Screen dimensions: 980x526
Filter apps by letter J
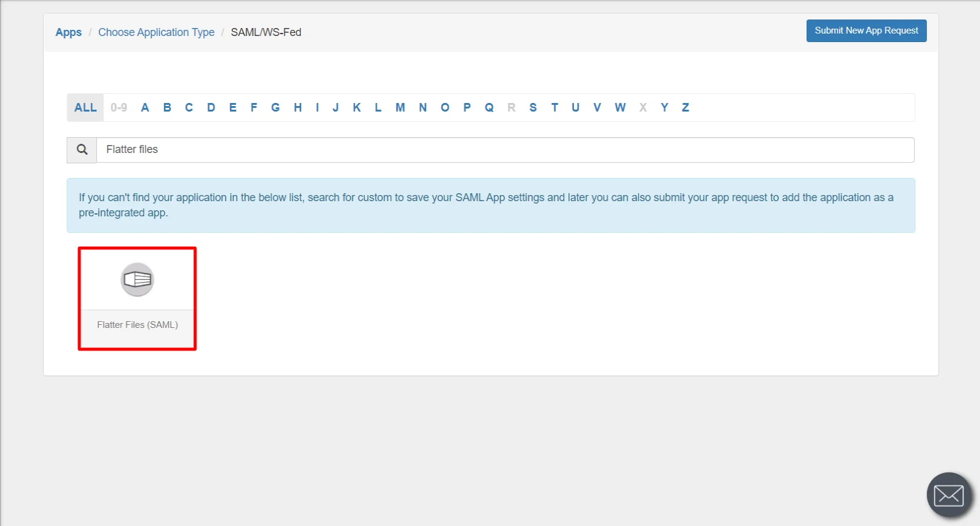(335, 107)
